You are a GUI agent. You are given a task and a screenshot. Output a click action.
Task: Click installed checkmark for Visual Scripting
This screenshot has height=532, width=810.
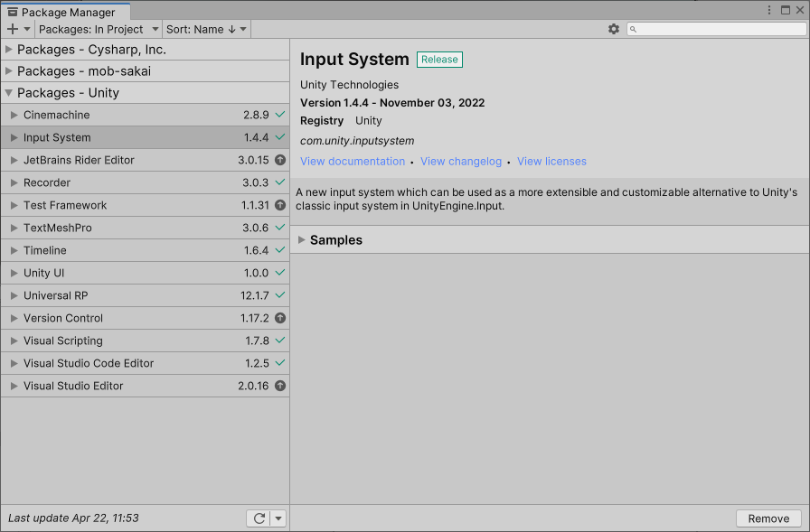(280, 341)
